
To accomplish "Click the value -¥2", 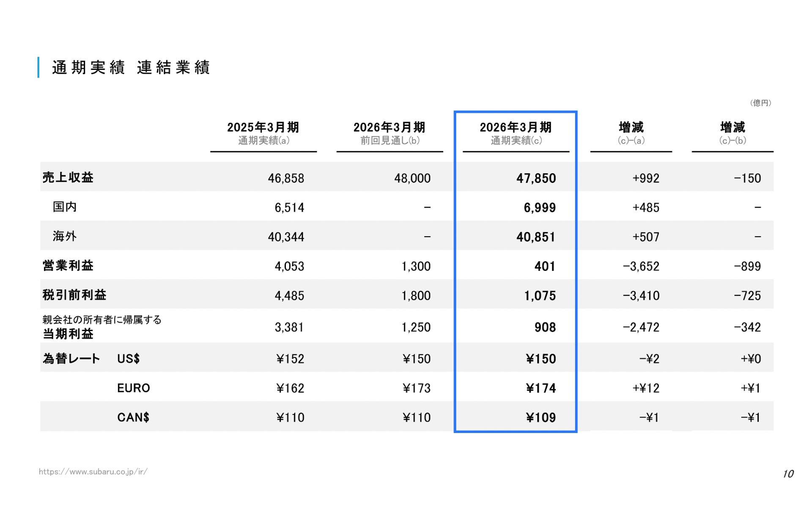I will pyautogui.click(x=649, y=359).
